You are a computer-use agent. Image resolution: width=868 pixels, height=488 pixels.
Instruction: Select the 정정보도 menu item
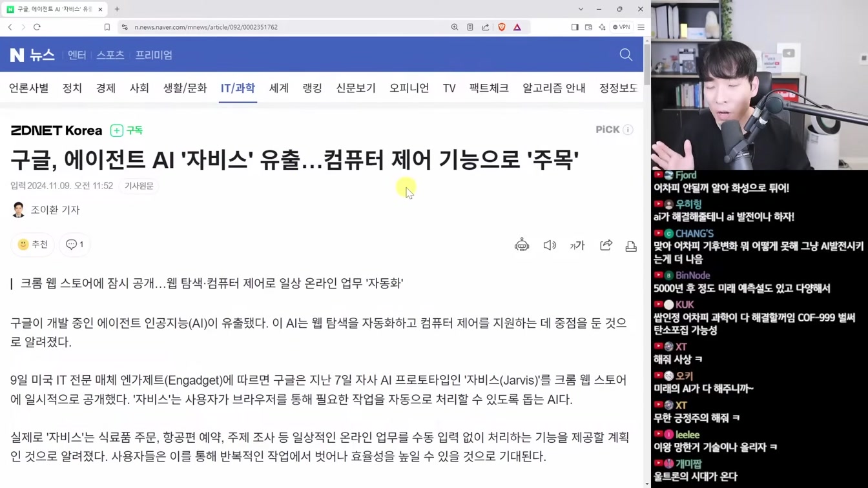coord(618,88)
